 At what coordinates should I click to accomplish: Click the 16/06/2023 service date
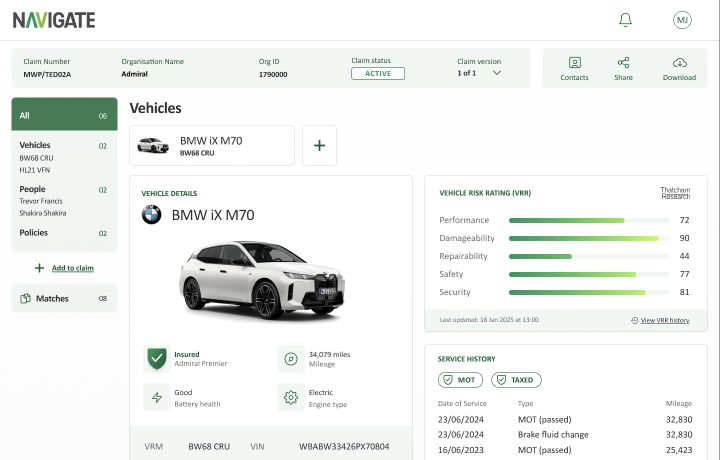(461, 450)
